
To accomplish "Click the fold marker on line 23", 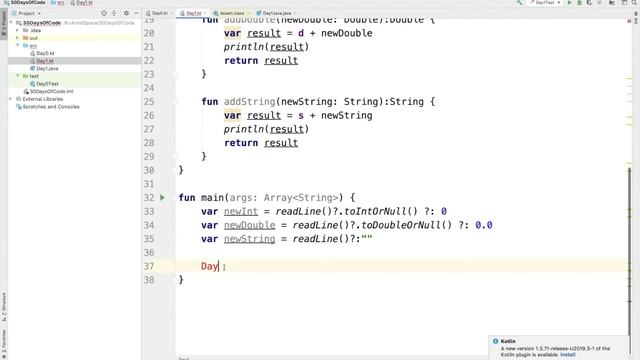I will (175, 74).
